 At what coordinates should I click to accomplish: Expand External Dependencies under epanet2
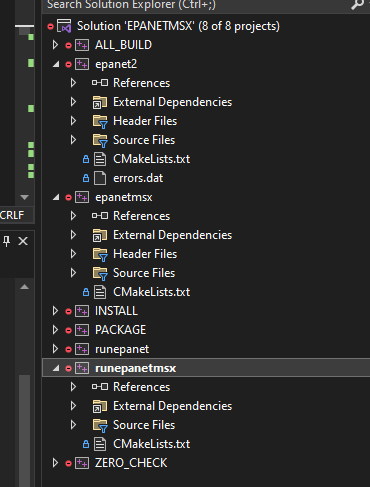point(73,102)
